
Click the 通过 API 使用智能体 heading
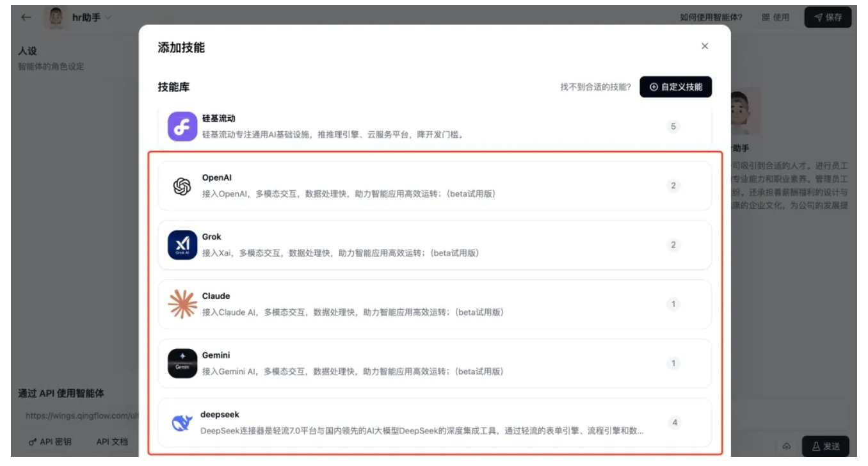click(x=61, y=393)
